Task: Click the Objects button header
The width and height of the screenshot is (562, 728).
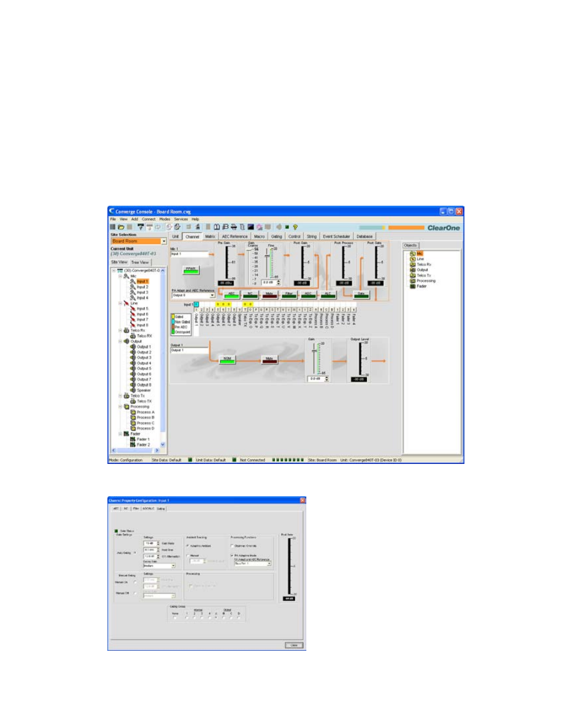Action: pos(411,245)
